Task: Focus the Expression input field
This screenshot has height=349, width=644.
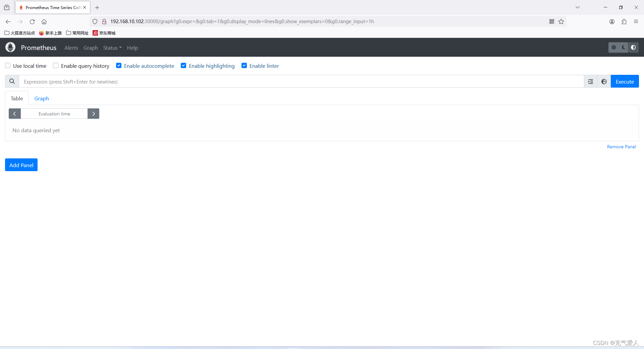Action: click(x=301, y=82)
